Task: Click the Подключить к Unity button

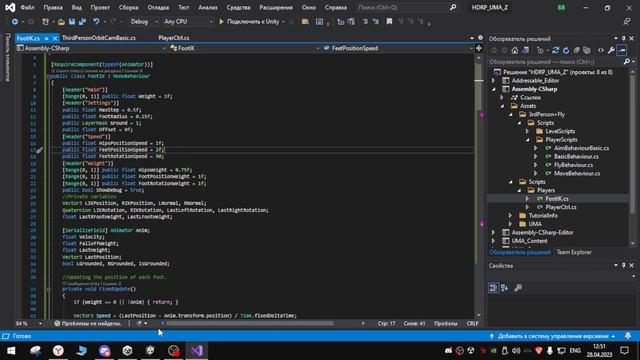Action: pyautogui.click(x=249, y=22)
